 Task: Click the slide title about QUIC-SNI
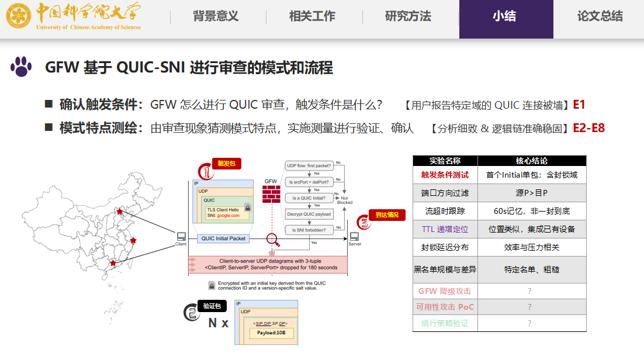point(189,67)
